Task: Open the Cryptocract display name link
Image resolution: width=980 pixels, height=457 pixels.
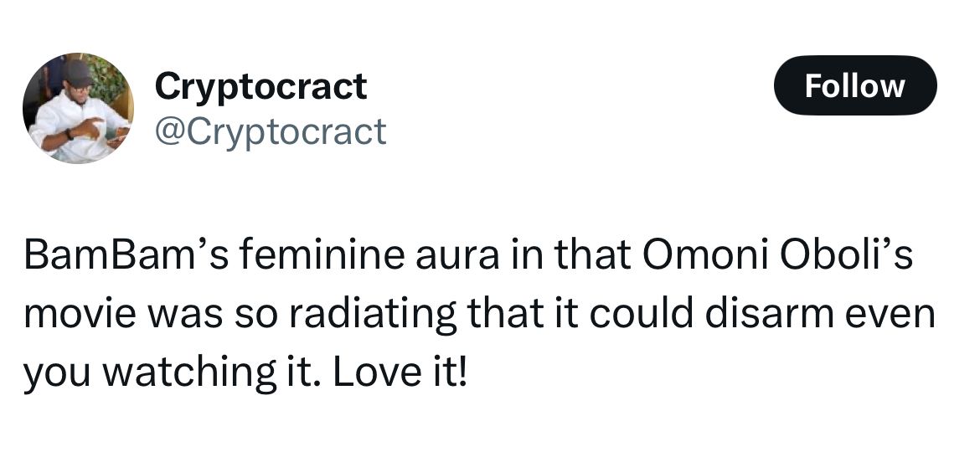Action: 260,85
